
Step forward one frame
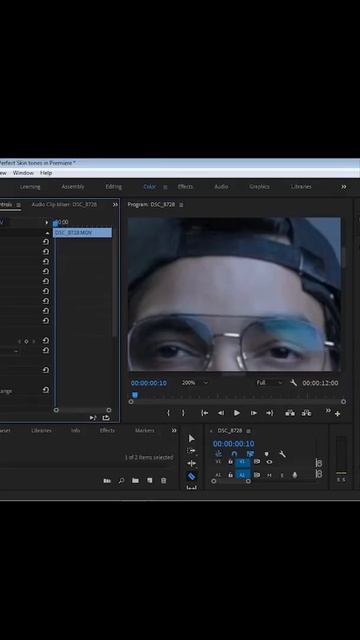tap(253, 413)
